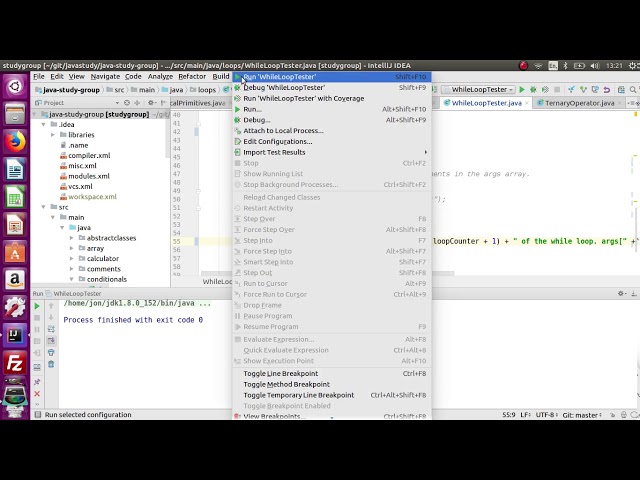Click the Update Project VCS icon

571,89
